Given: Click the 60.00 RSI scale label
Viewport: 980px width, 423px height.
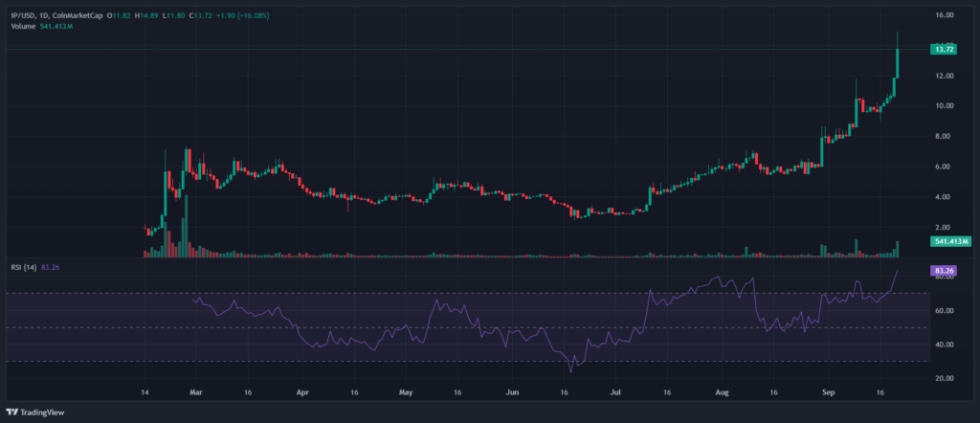Looking at the screenshot, I should [945, 311].
